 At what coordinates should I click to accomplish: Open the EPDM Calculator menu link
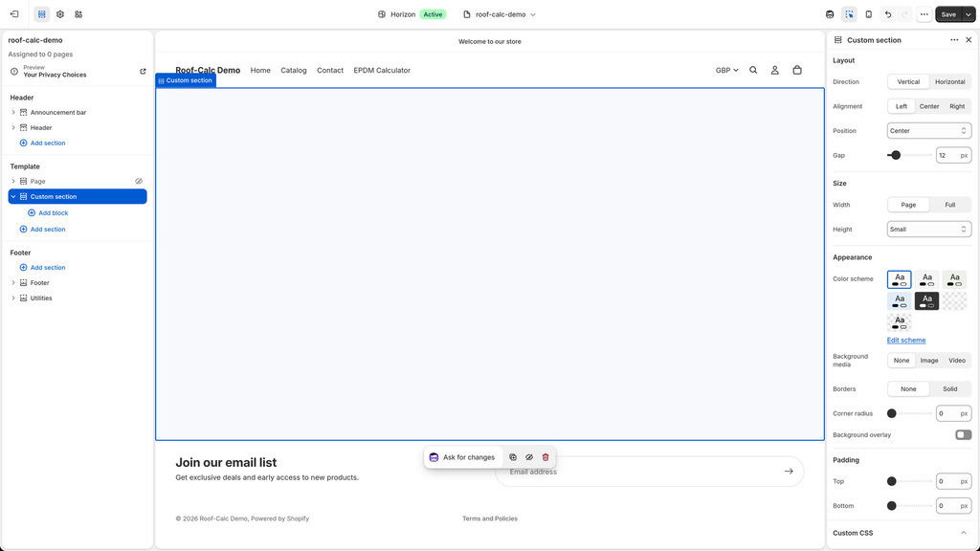[382, 70]
